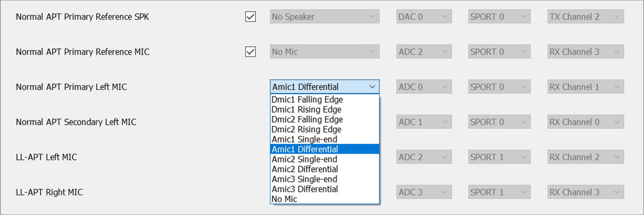
Task: Choose Amic3 Differential in the list
Action: point(325,189)
